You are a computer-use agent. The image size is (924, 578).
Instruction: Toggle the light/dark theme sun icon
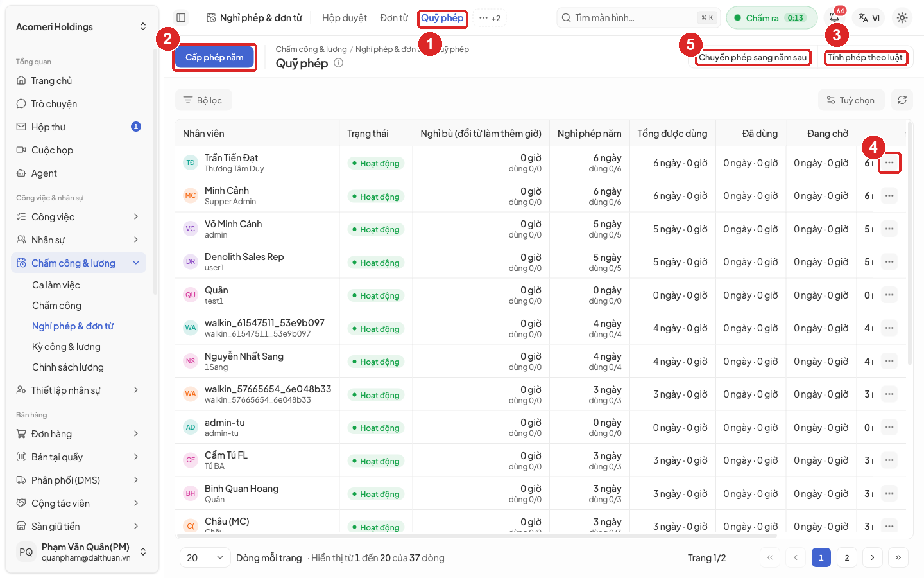click(902, 18)
